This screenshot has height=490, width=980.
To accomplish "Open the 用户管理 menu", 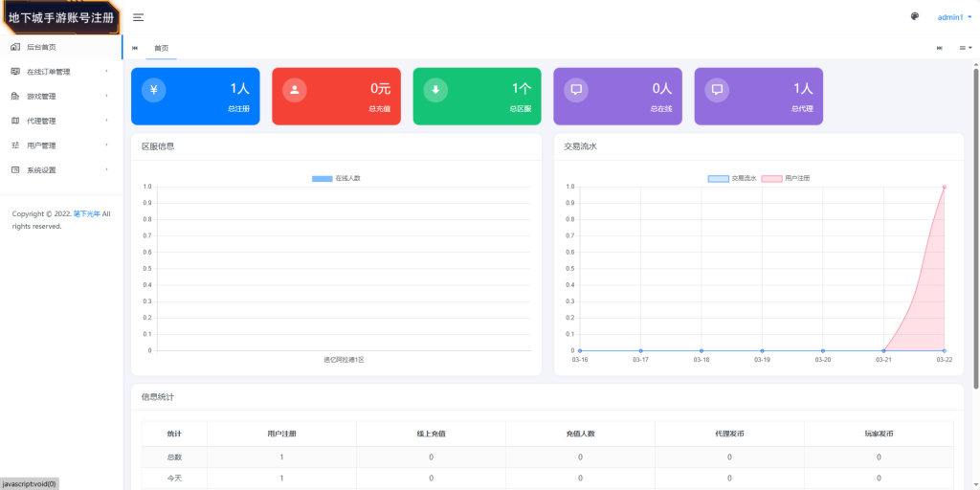I will (61, 145).
